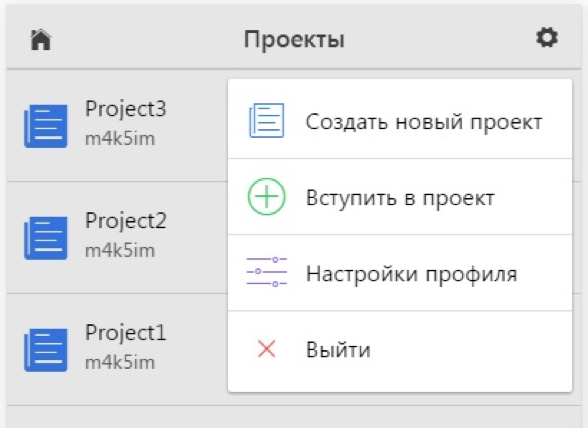
Task: Click m4k5im owner under Project1
Action: [120, 363]
